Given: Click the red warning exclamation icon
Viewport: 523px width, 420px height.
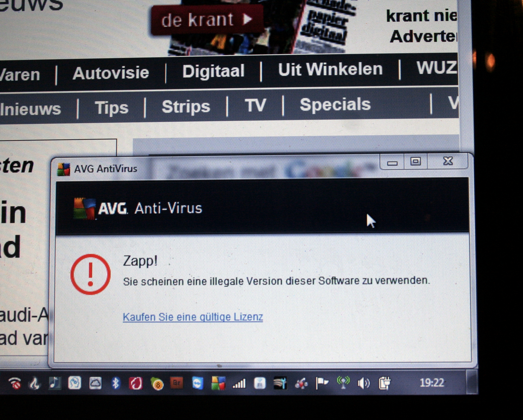Looking at the screenshot, I should pyautogui.click(x=90, y=274).
